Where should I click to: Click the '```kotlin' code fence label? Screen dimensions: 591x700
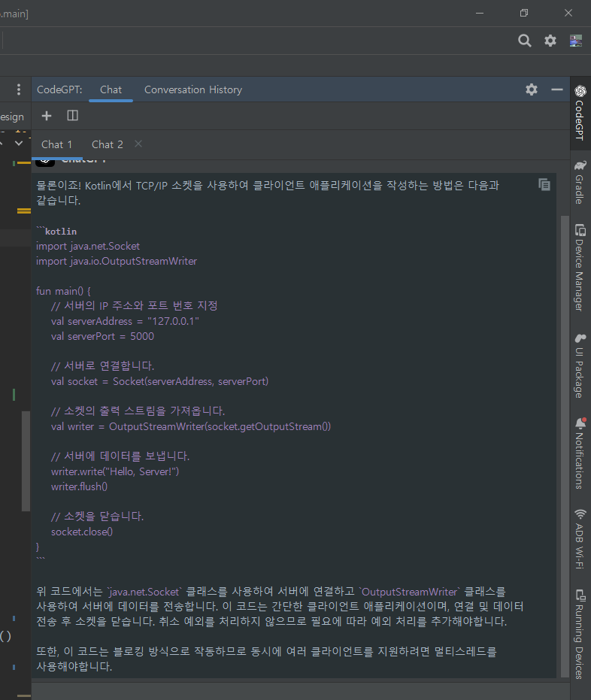click(x=56, y=232)
